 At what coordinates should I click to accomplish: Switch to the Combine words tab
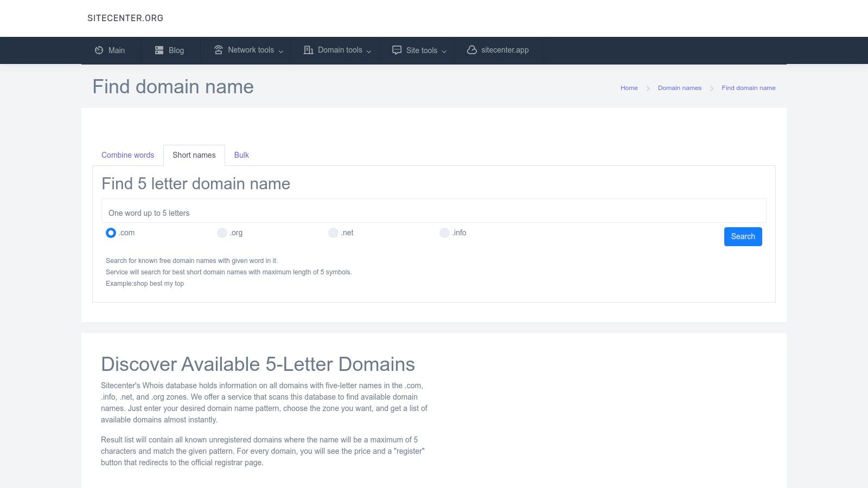[x=127, y=155]
